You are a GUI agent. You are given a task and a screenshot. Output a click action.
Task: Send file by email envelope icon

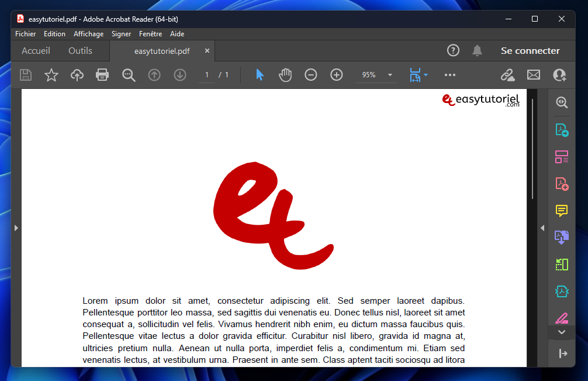(534, 75)
